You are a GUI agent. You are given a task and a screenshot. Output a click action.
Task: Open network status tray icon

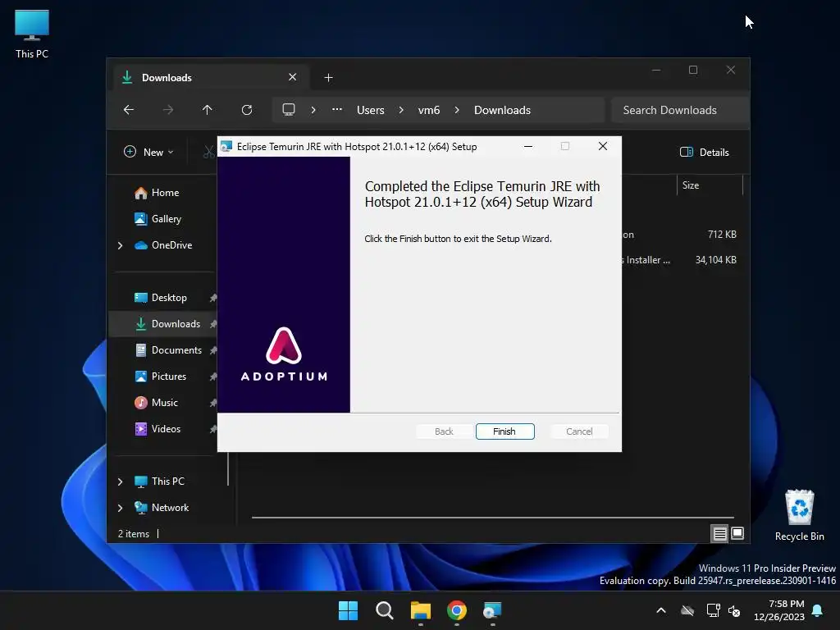713,610
